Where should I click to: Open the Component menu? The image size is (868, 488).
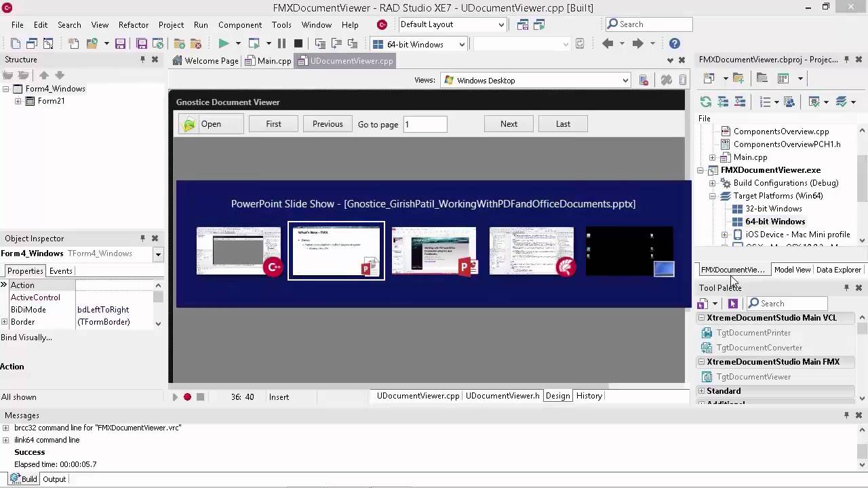(x=240, y=24)
